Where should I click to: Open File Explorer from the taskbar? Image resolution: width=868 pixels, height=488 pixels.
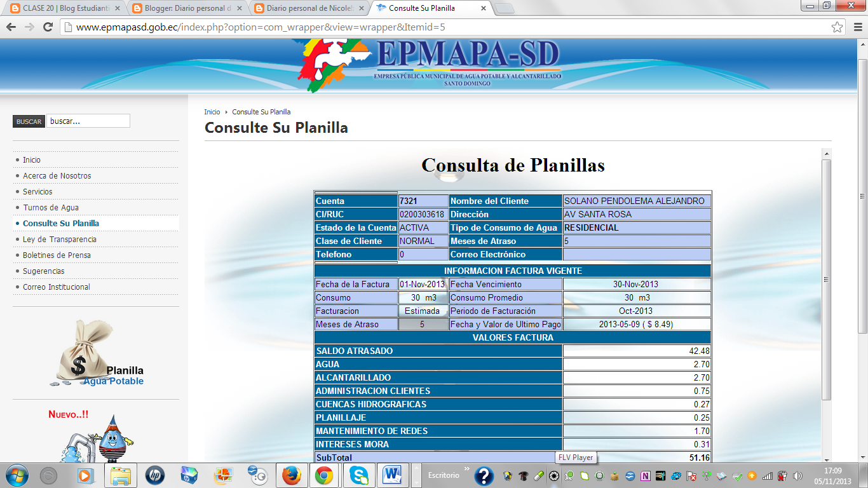click(121, 475)
